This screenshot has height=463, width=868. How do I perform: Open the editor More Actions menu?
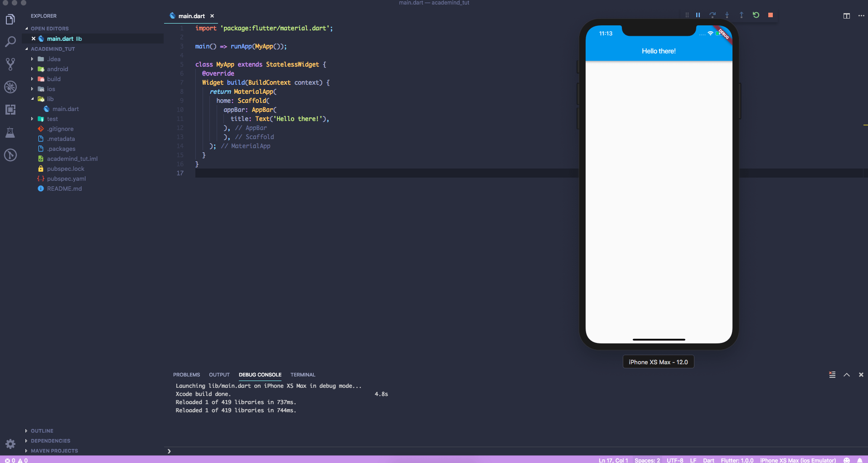(x=861, y=16)
